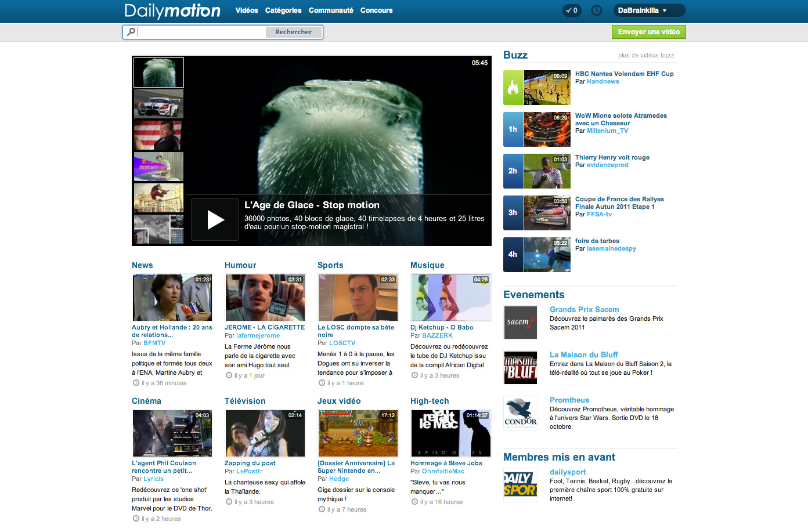Viewport: 808px width, 532px height.
Task: Open the Humour category heading
Action: pyautogui.click(x=240, y=265)
